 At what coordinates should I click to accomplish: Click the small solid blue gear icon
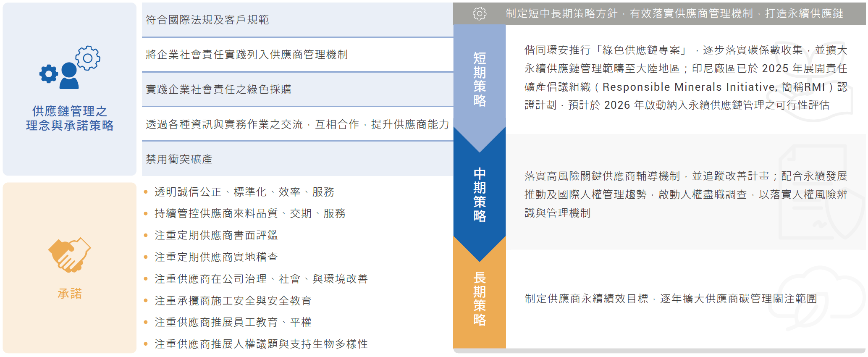[x=49, y=74]
